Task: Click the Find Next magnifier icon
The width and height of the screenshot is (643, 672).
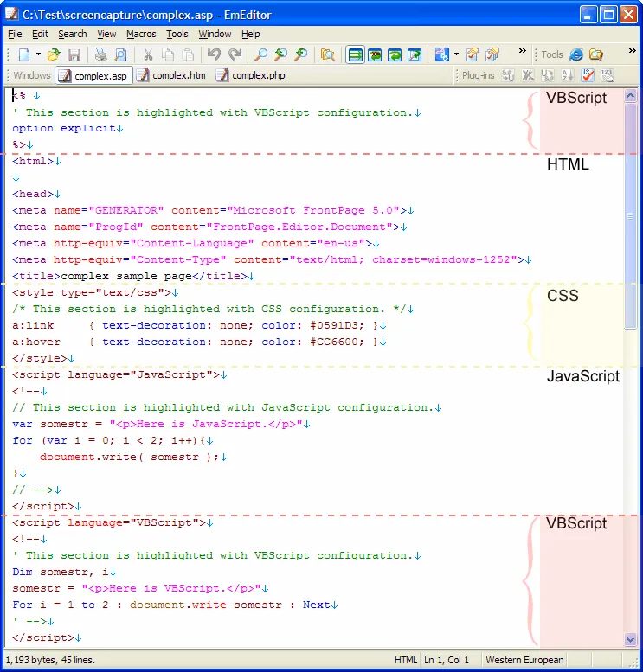Action: tap(281, 54)
